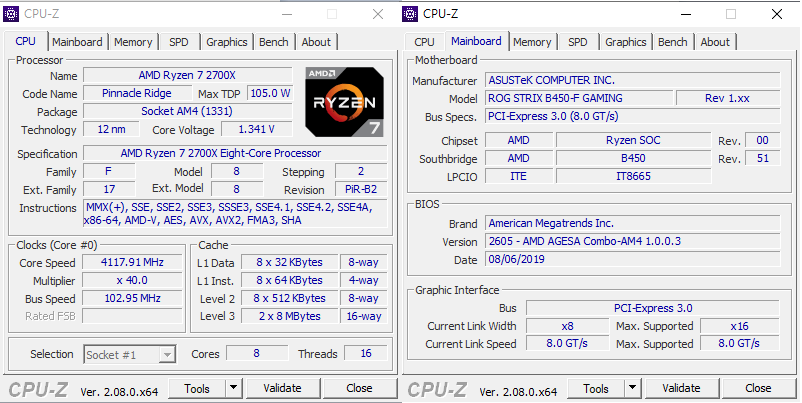
Task: Click the '1.341 V' core voltage value
Action: [x=256, y=129]
